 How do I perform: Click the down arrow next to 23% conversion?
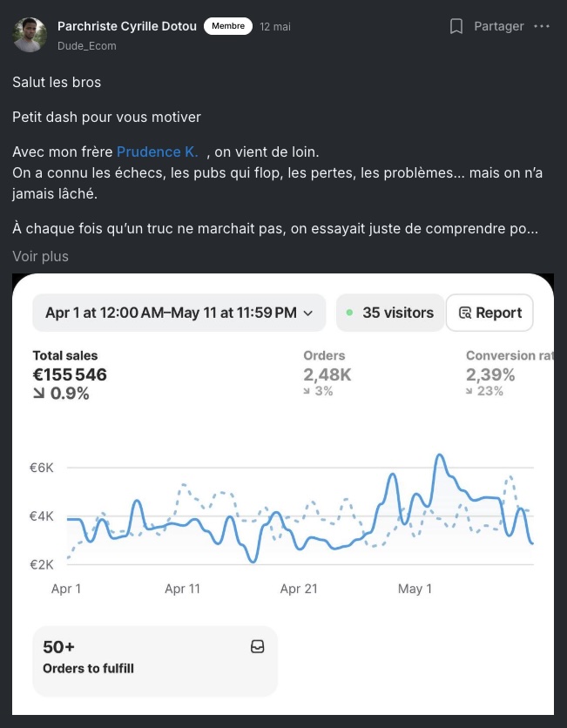[x=469, y=391]
